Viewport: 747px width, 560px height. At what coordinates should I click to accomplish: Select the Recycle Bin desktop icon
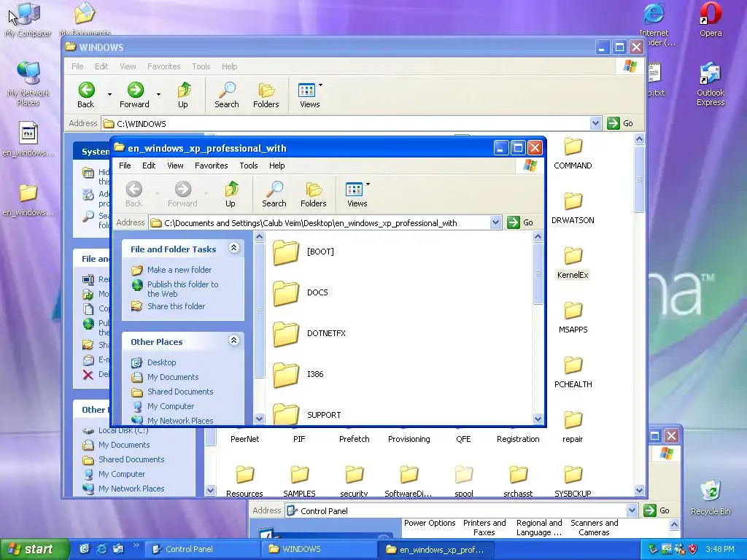(711, 498)
